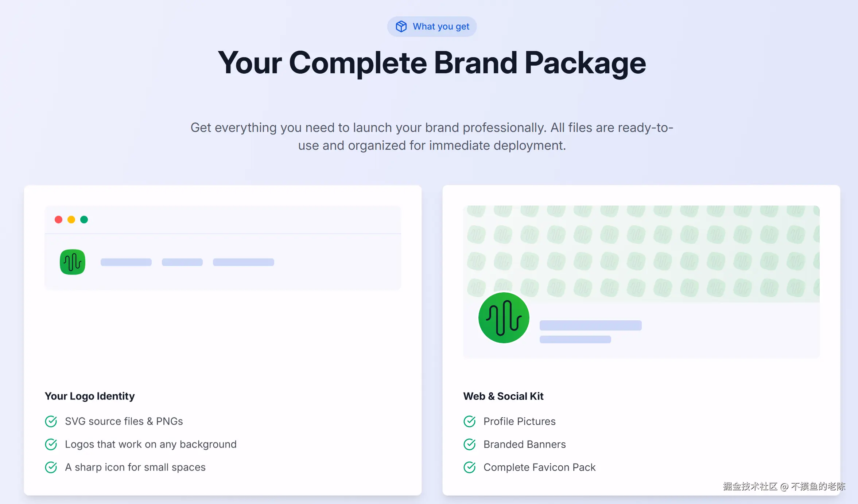Click the green patterned banner preview
Screen dimensions: 858x504
pyautogui.click(x=641, y=254)
